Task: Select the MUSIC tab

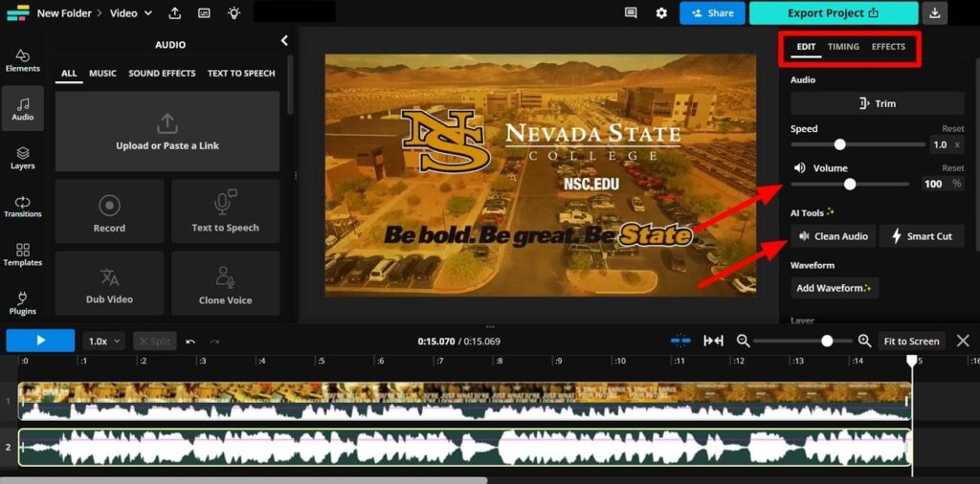Action: coord(102,74)
